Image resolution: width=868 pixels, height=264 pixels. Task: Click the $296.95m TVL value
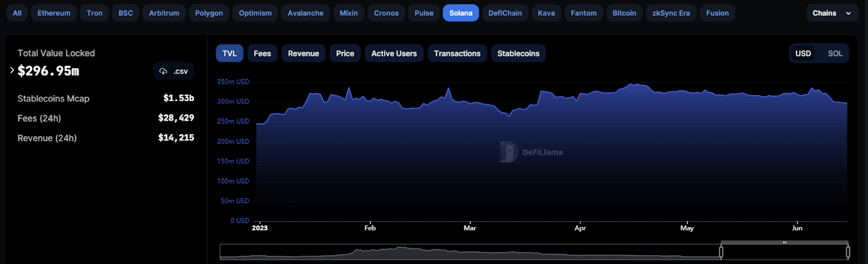[48, 71]
